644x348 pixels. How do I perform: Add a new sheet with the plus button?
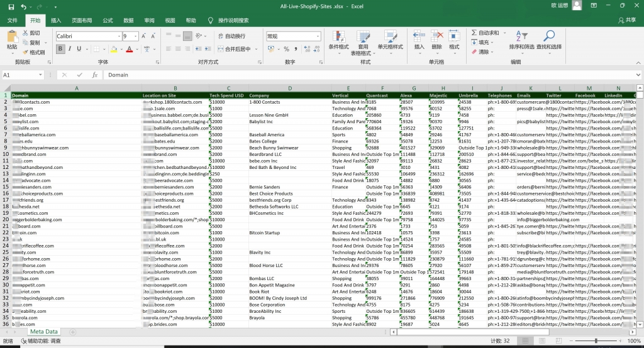coord(73,332)
